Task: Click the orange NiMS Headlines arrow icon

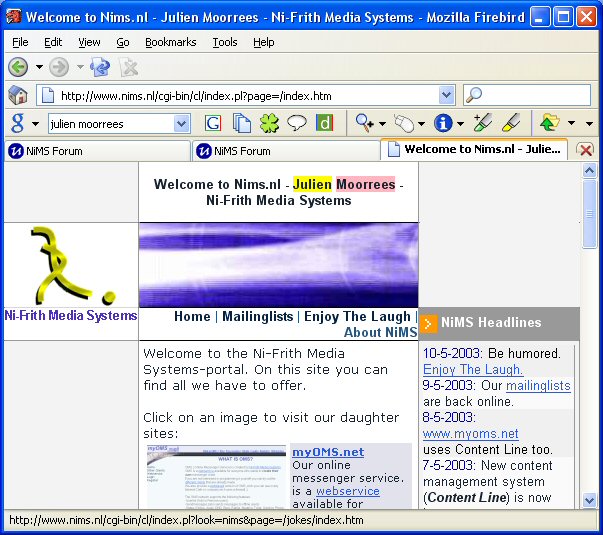Action: coord(428,324)
